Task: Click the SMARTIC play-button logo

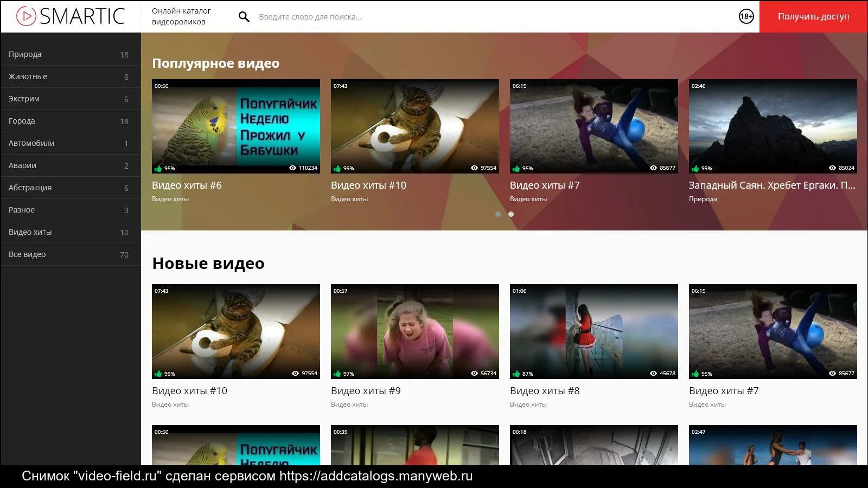Action: 71,16
